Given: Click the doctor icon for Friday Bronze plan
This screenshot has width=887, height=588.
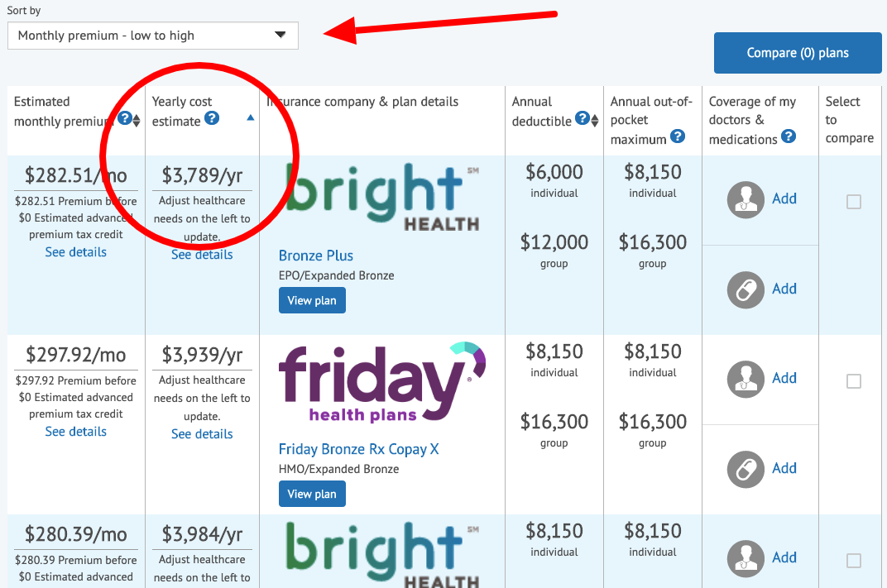Looking at the screenshot, I should coord(745,379).
